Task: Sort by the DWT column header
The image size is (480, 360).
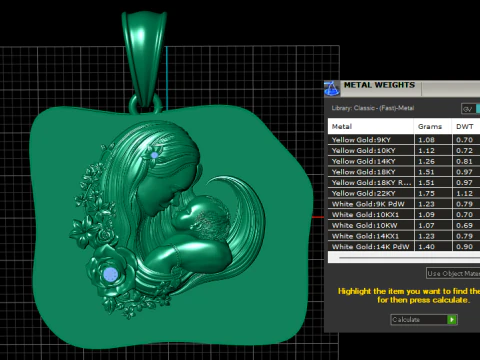Action: point(466,126)
